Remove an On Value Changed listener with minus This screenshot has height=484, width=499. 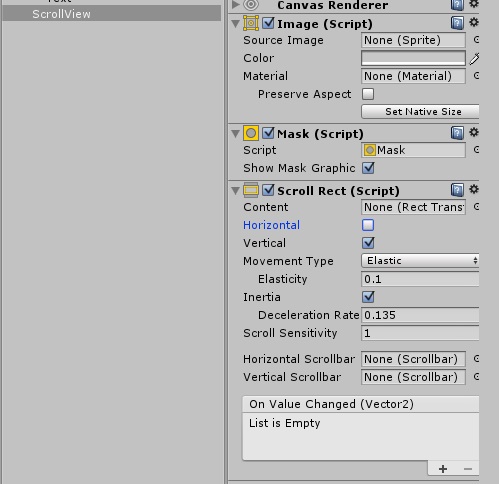[468, 469]
